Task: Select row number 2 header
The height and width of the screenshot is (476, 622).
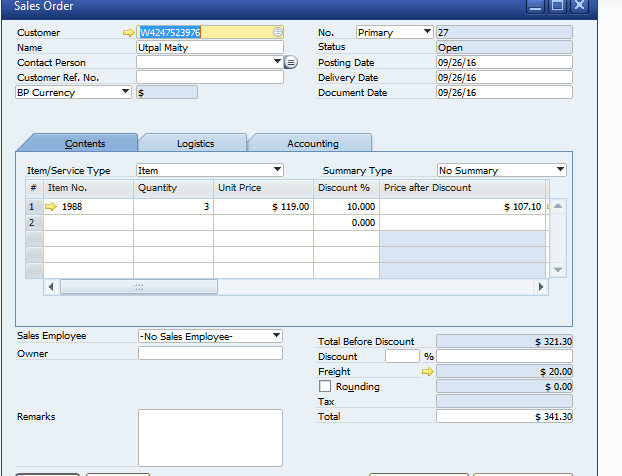Action: point(34,223)
